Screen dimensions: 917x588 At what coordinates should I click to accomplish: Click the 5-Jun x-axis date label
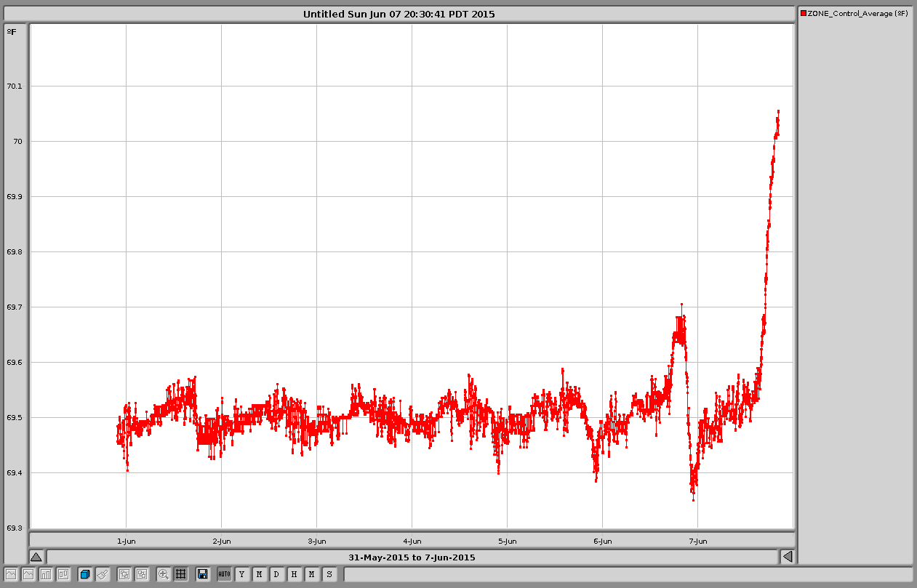tap(508, 541)
